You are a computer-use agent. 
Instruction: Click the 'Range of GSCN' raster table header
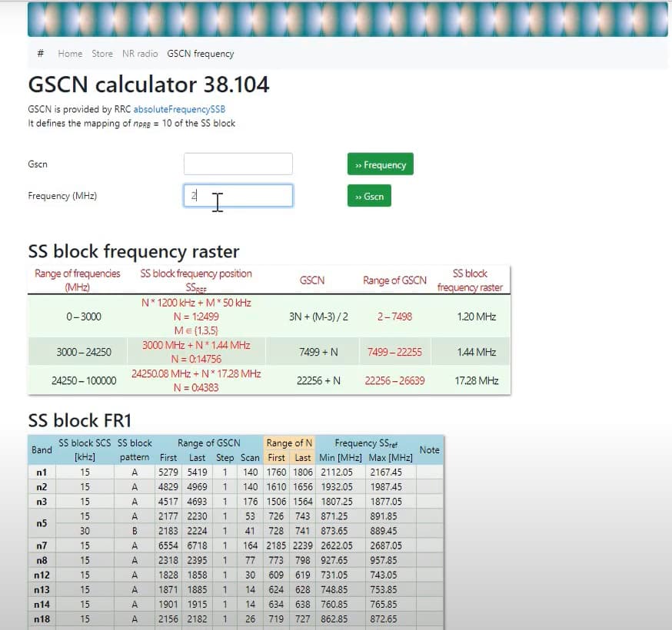tap(394, 280)
